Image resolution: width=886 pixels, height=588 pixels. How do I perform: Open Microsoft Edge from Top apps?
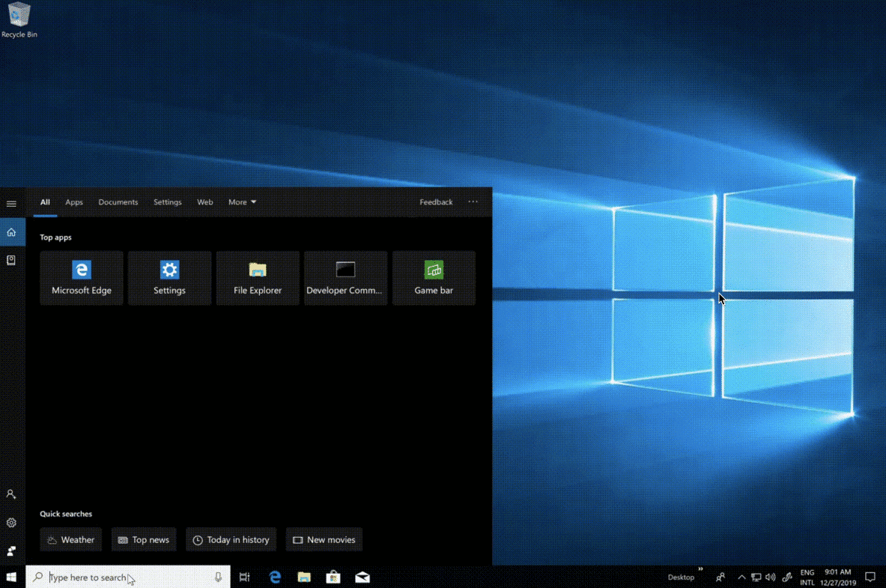(82, 278)
